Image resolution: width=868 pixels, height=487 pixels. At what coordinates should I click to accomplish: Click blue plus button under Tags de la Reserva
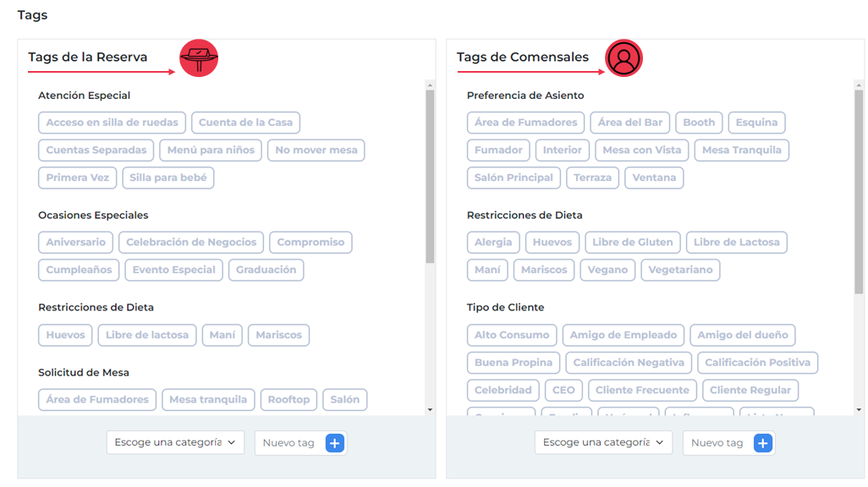coord(335,443)
